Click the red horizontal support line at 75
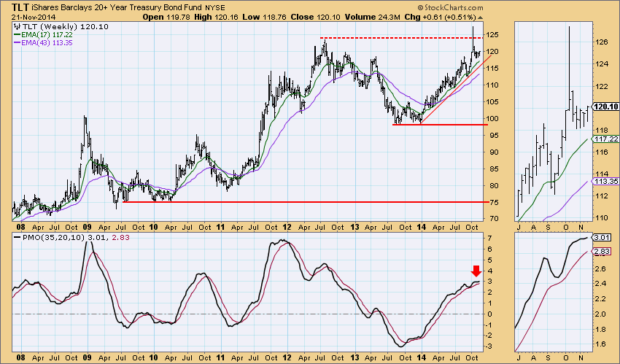 click(x=303, y=202)
